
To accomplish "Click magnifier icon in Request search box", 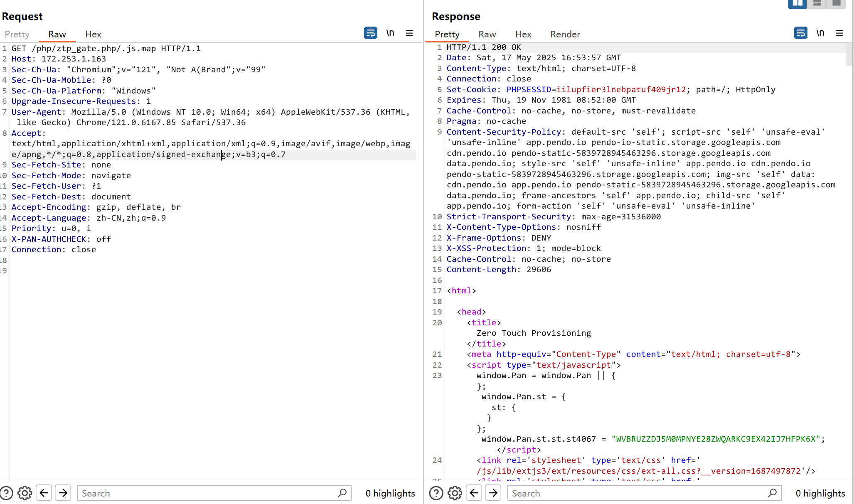I will point(342,493).
